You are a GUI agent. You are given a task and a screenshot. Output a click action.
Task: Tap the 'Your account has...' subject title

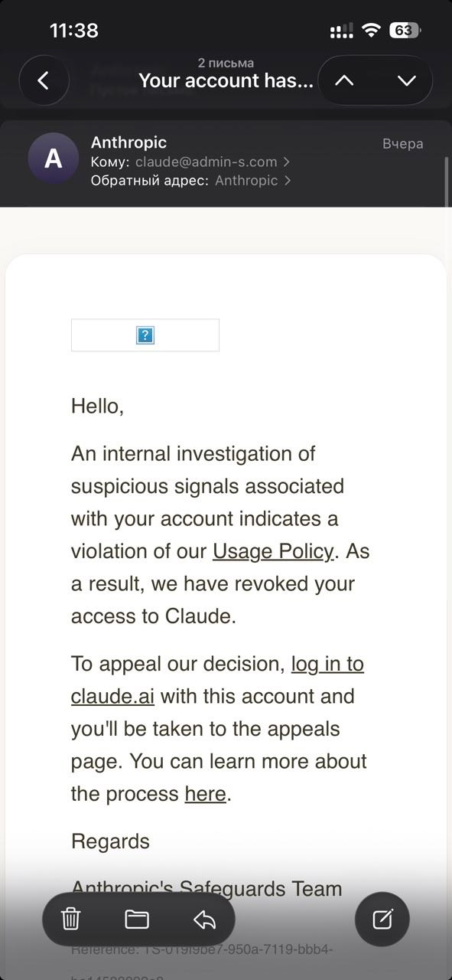[x=226, y=80]
